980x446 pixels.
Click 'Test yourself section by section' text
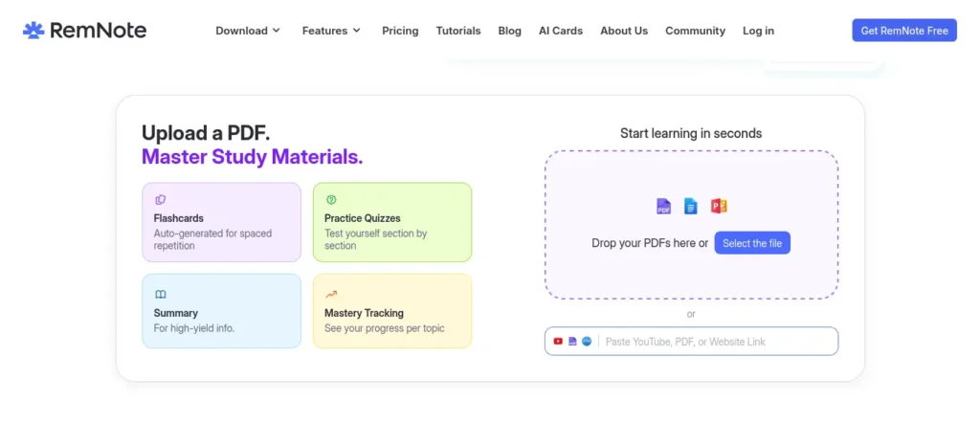pyautogui.click(x=375, y=239)
